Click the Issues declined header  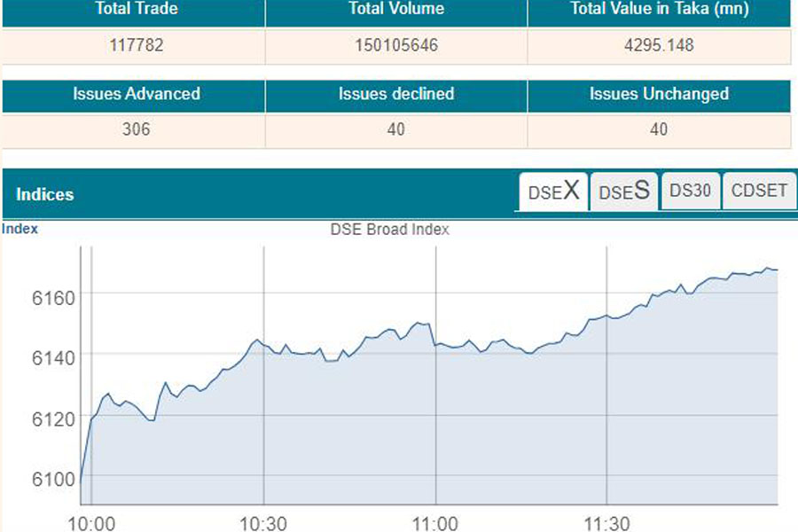396,94
